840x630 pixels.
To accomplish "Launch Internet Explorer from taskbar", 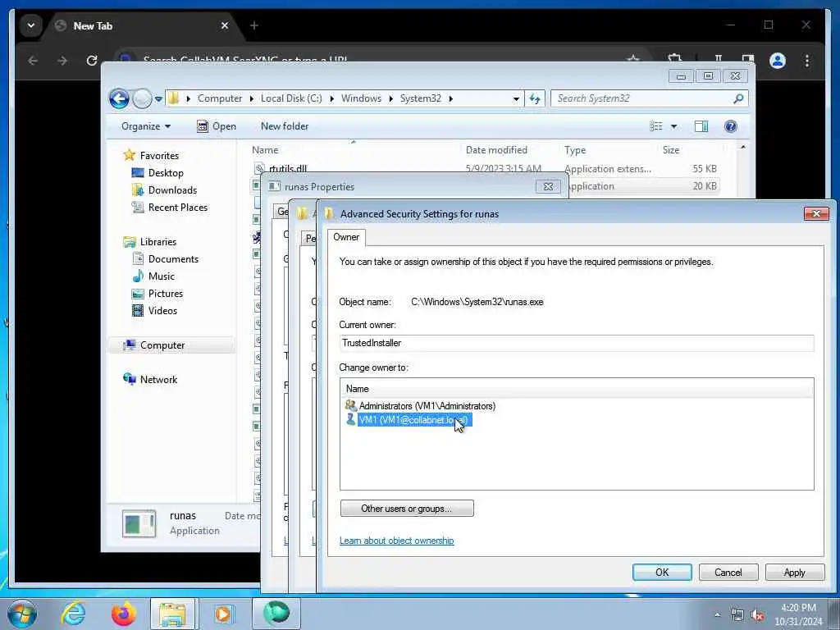I will point(73,614).
